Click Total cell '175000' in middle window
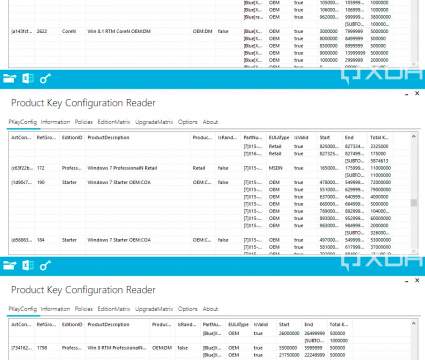The image size is (425, 360). [378, 154]
